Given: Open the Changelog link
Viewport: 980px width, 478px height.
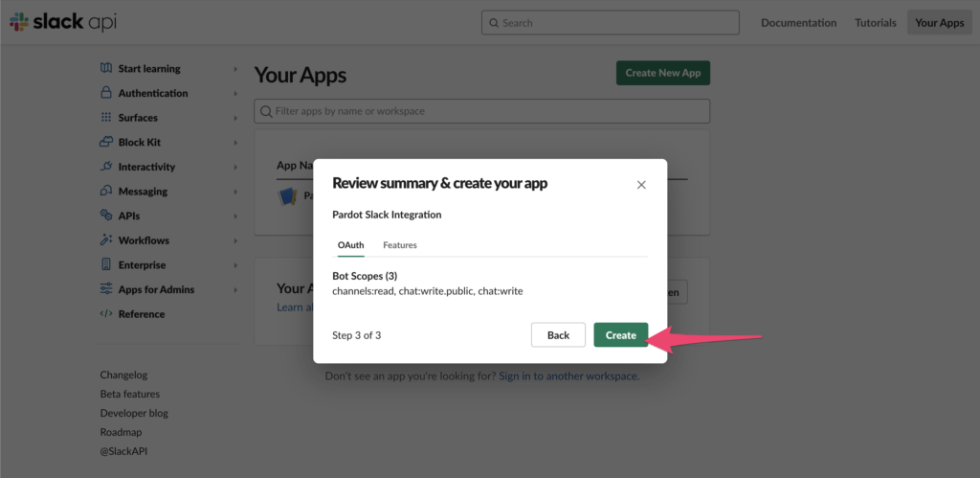Looking at the screenshot, I should tap(123, 376).
